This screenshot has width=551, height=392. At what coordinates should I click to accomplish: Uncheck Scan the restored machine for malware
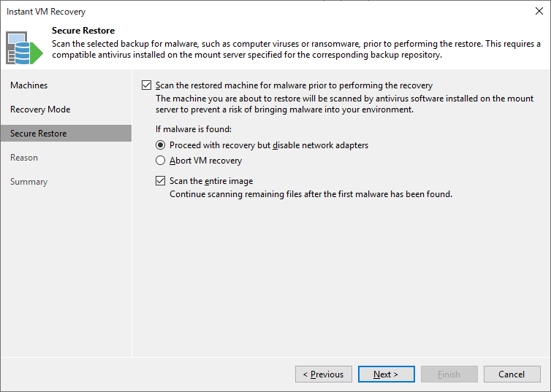click(147, 85)
